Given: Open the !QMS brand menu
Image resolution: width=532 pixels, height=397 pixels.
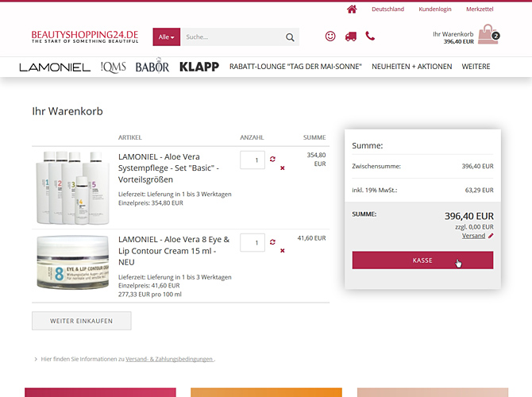Looking at the screenshot, I should [x=114, y=67].
